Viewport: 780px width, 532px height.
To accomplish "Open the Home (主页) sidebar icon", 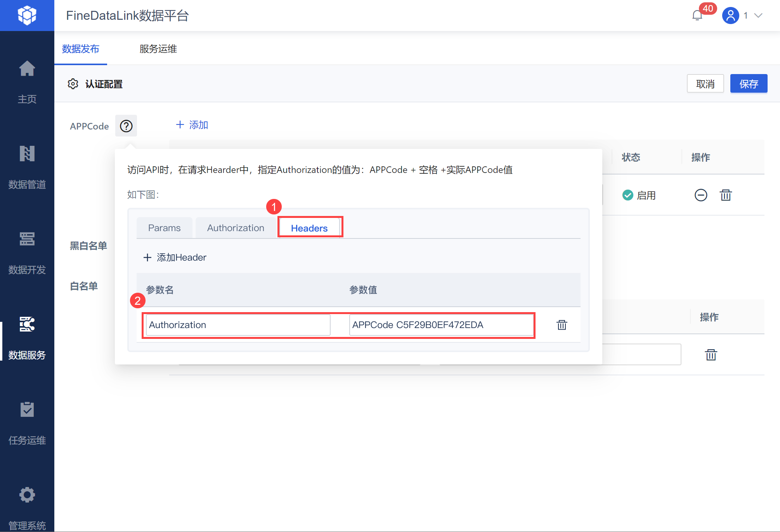I will click(x=27, y=69).
